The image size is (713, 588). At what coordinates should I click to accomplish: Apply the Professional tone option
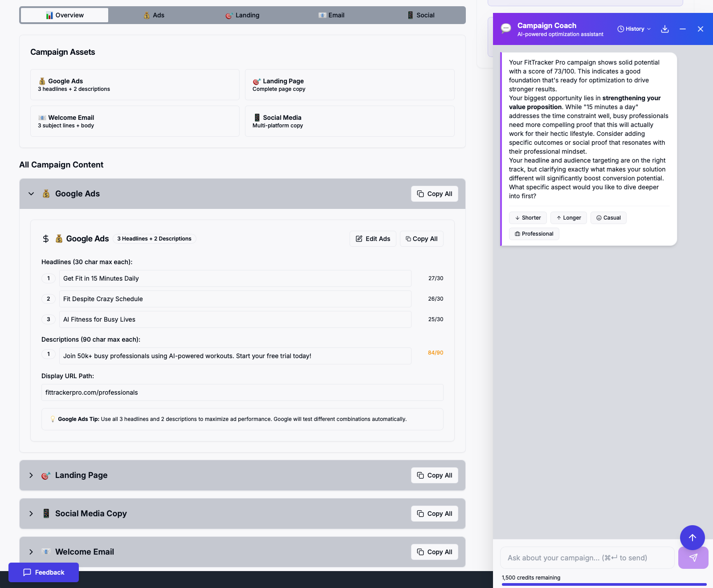[x=534, y=233]
